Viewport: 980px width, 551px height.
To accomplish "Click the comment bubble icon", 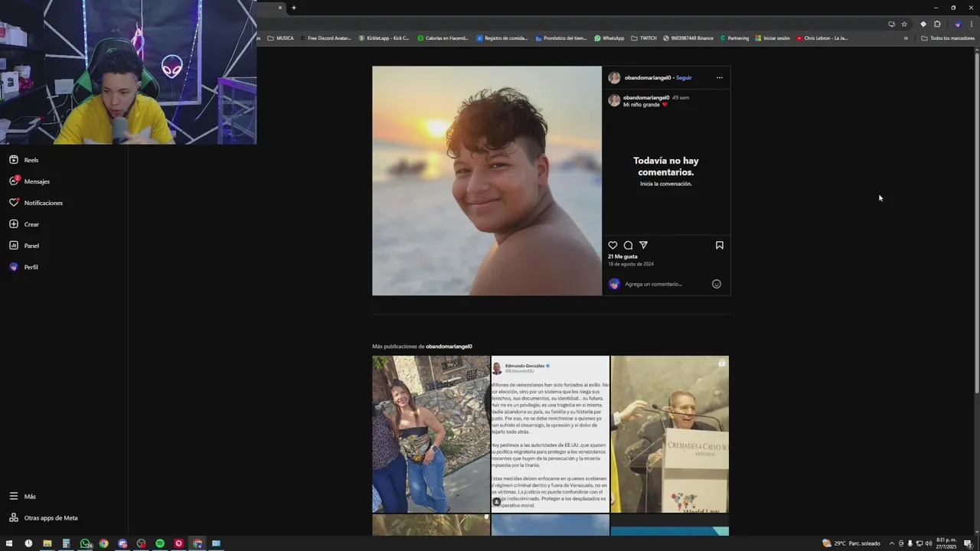I will 628,245.
